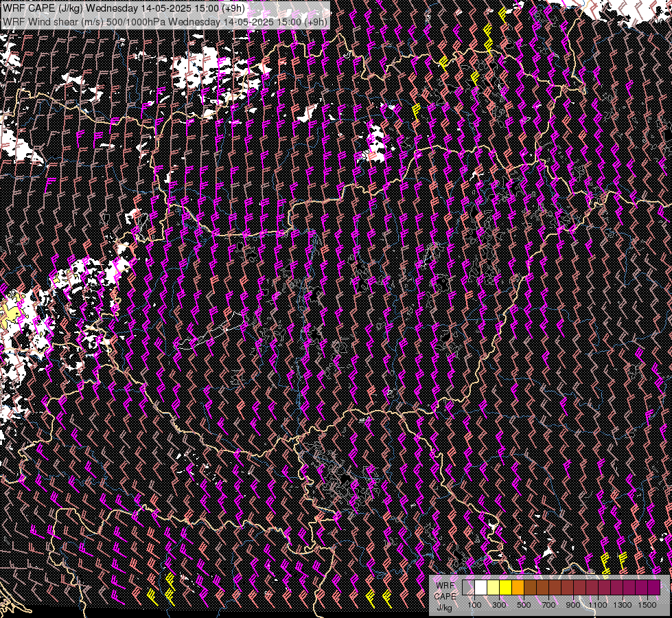The height and width of the screenshot is (618, 672).
Task: Click the bright yellow CAPE legend swatch
Action: (506, 588)
